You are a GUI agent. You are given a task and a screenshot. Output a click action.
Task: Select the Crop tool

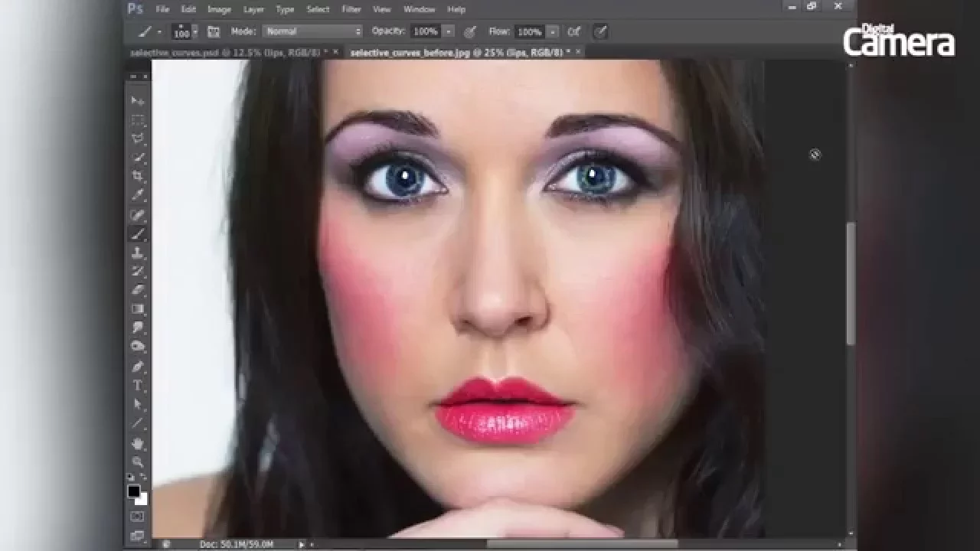(138, 176)
